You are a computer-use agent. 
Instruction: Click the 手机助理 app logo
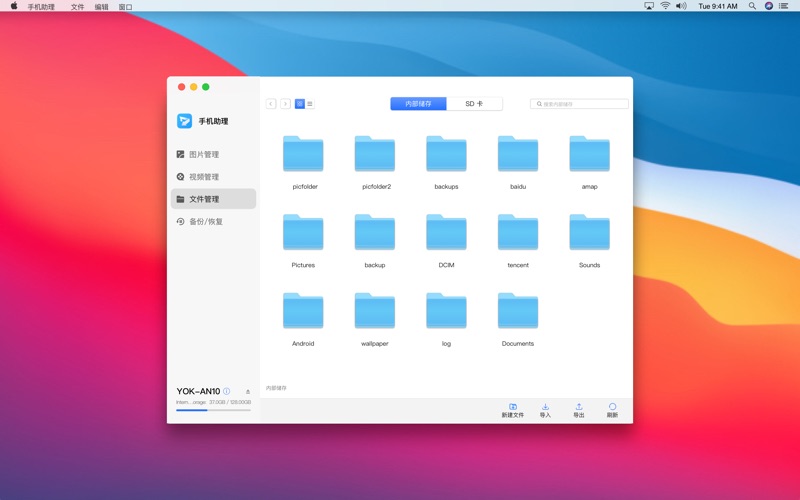tap(184, 121)
